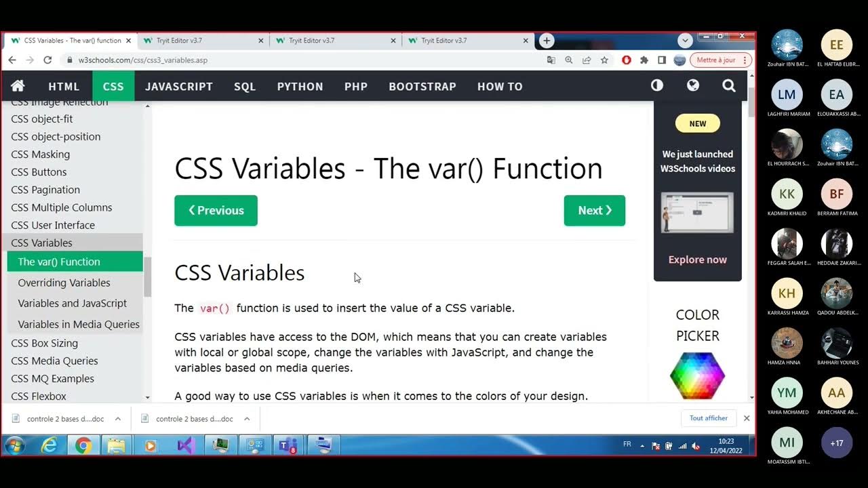Open the W3Schools search magnifier
This screenshot has height=488, width=868.
(728, 86)
